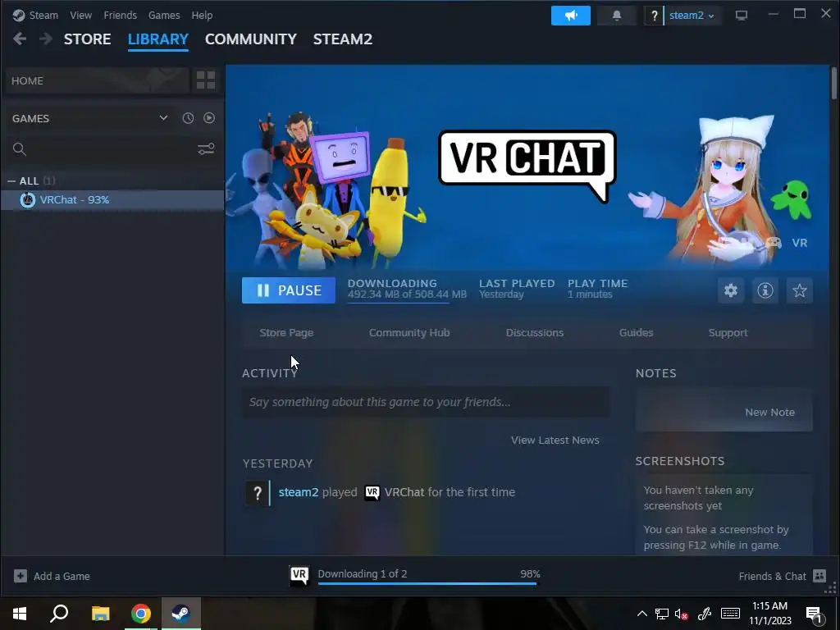Image resolution: width=840 pixels, height=630 pixels.
Task: Click the controller support icon on banner
Action: click(773, 243)
